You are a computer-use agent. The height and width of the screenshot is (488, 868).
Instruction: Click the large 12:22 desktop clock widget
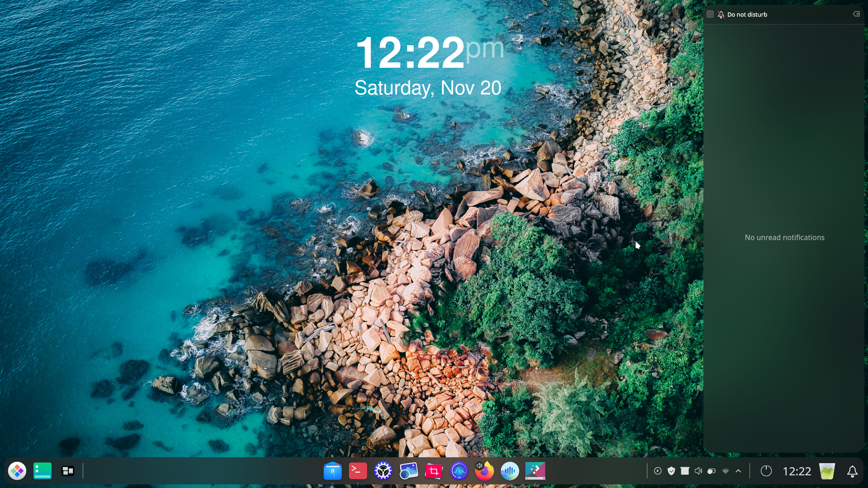(429, 52)
